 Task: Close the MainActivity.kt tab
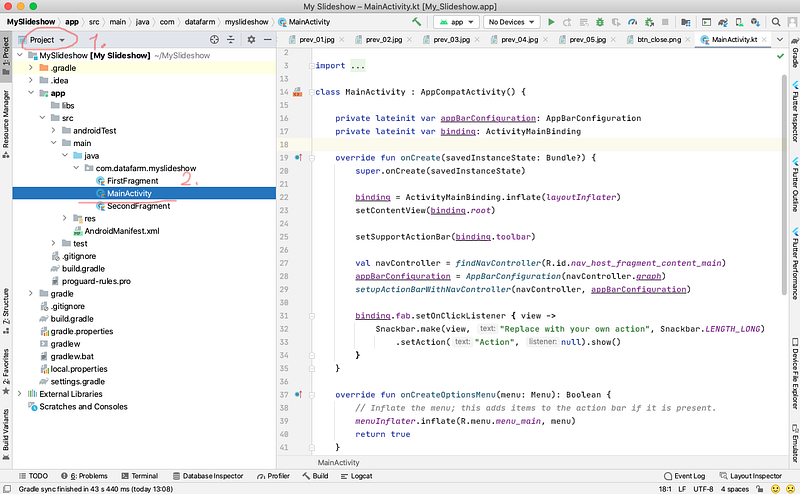[x=764, y=39]
